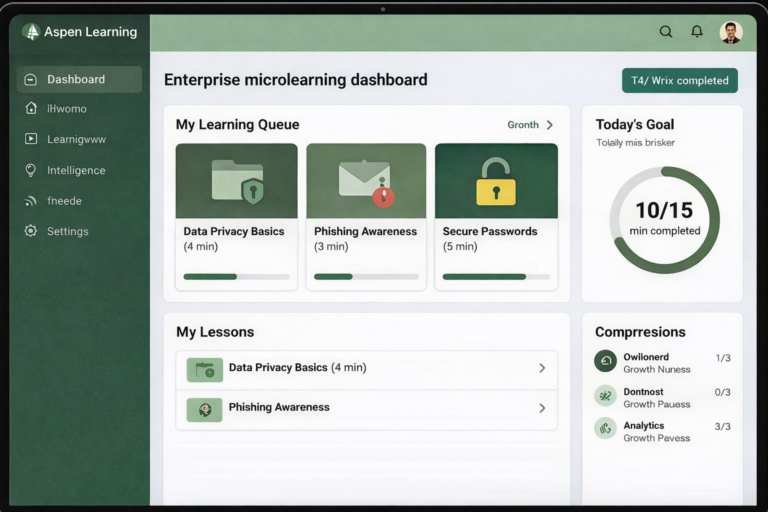Screen dimensions: 768x512
Task: Expand the Phishing Awareness lesson chevron
Action: click(x=542, y=408)
